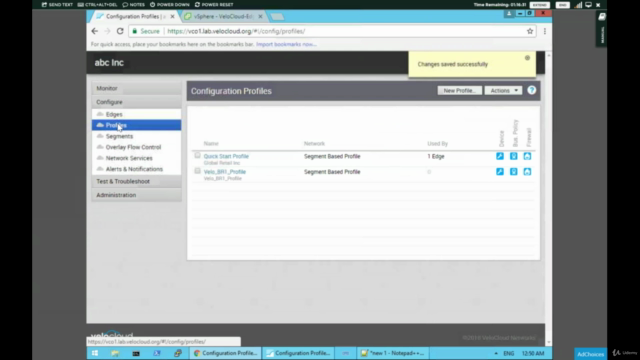This screenshot has height=360, width=640.
Task: Click Power Reset in lab toolbar
Action: (214, 4)
